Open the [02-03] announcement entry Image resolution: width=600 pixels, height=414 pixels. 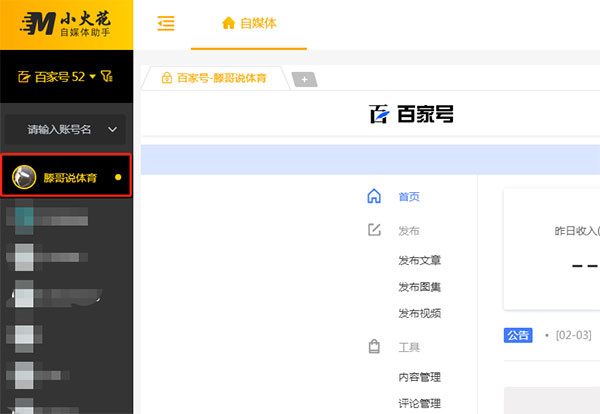573,335
